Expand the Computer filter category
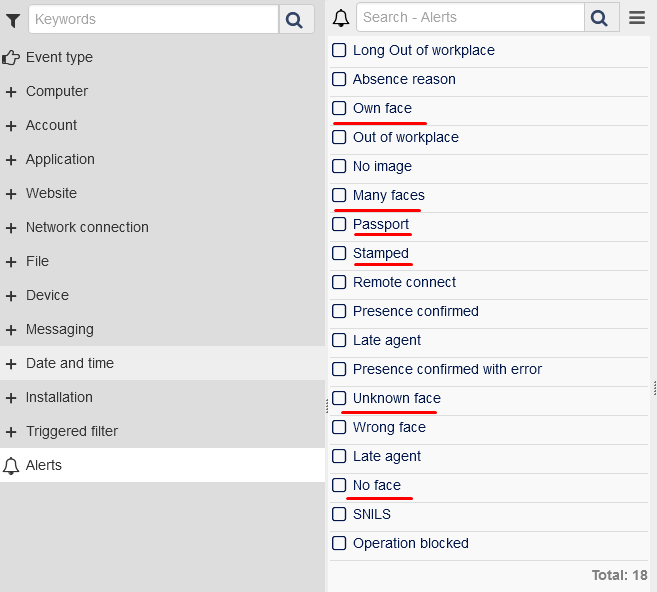This screenshot has height=592, width=657. click(x=11, y=91)
